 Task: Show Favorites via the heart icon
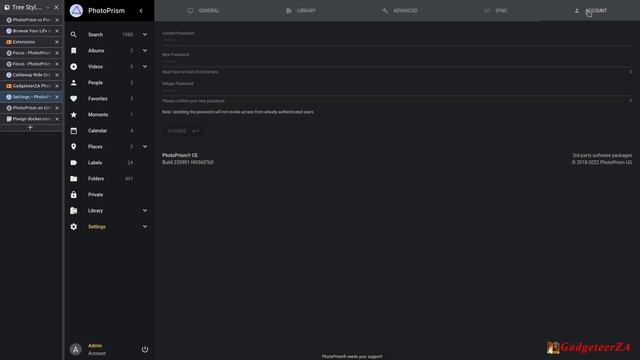click(73, 98)
